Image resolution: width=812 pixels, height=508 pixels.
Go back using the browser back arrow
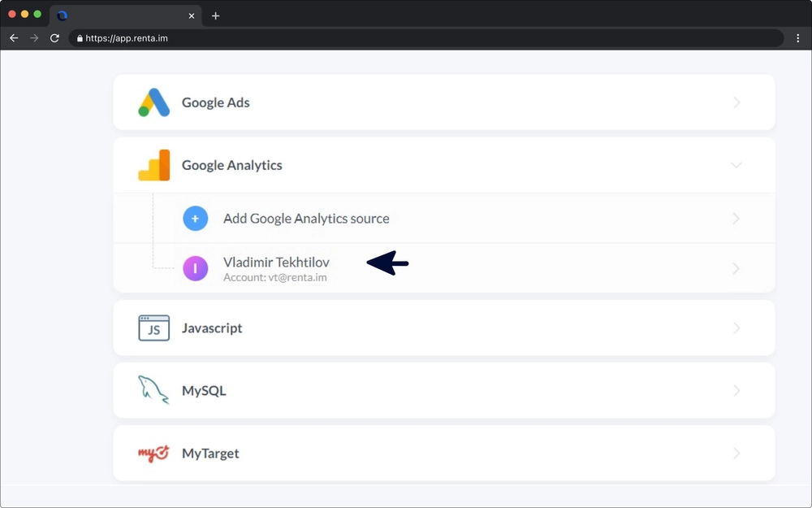pyautogui.click(x=14, y=38)
